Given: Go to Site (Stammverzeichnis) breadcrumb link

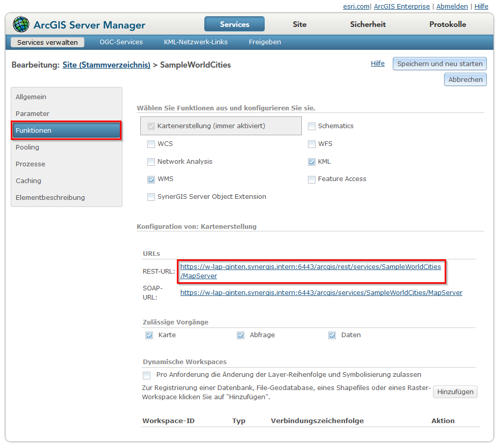Looking at the screenshot, I should [x=106, y=65].
